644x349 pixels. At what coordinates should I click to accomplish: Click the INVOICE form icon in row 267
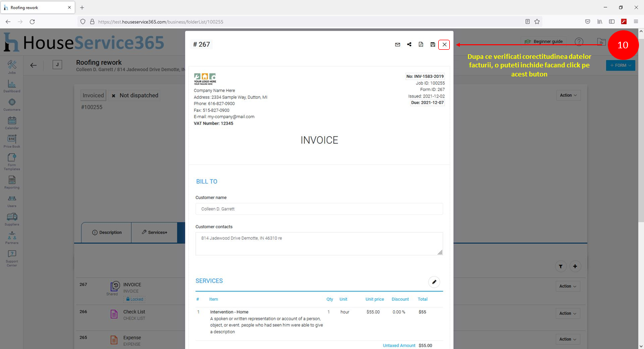pyautogui.click(x=115, y=286)
